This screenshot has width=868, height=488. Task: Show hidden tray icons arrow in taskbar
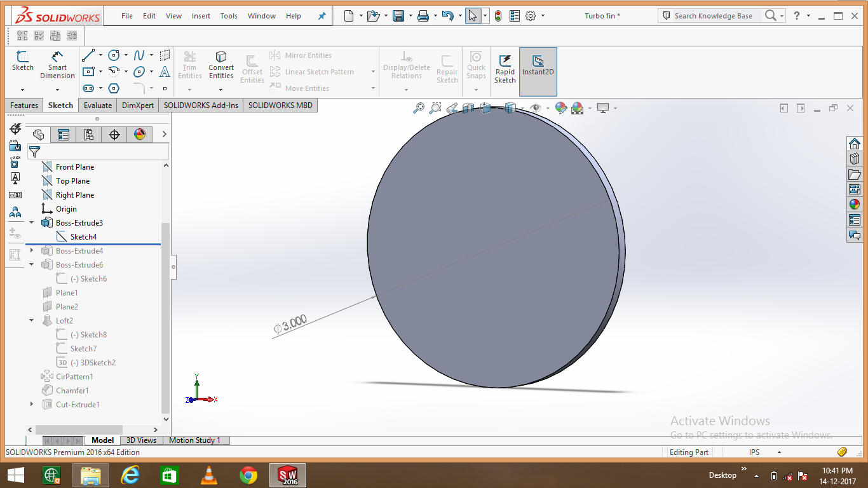(x=756, y=475)
